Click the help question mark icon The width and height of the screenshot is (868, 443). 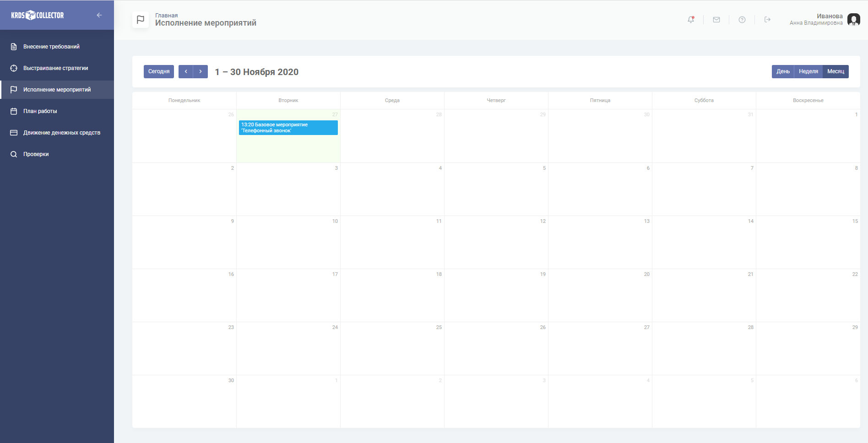tap(742, 20)
